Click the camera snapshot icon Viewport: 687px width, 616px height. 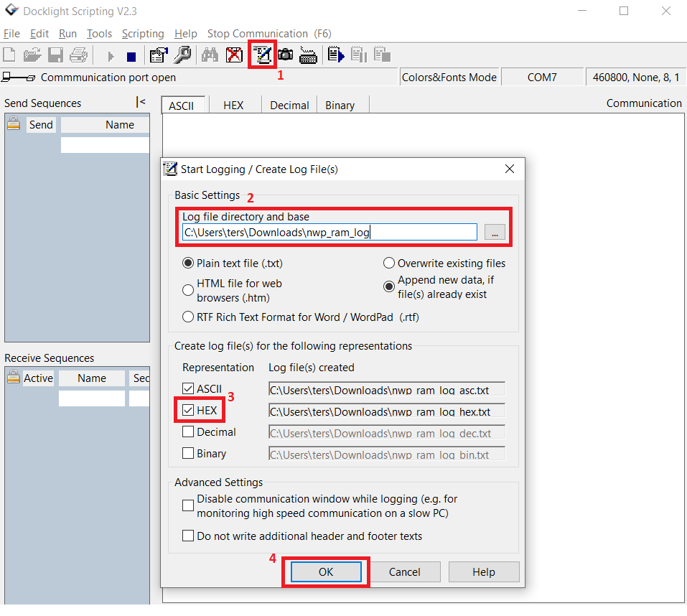286,55
